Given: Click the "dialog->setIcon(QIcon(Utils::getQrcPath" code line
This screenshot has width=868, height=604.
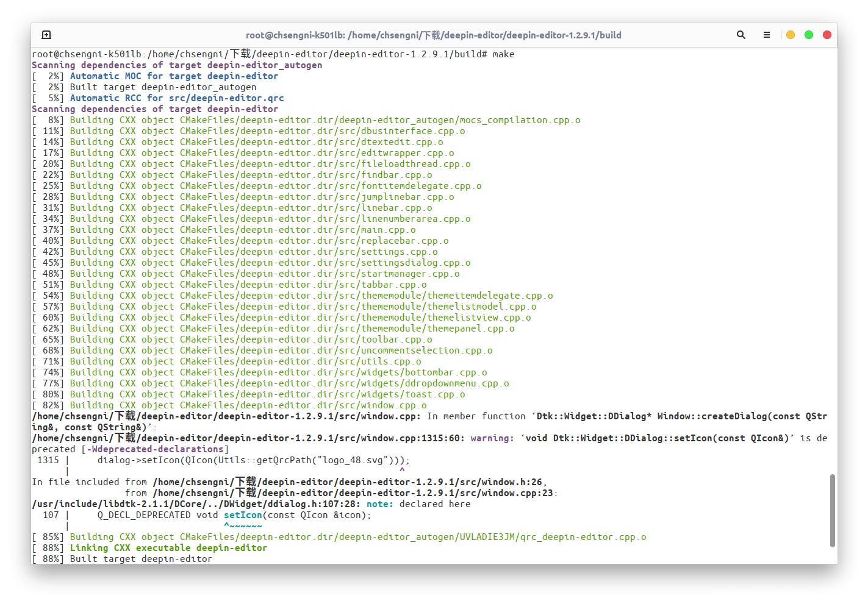Looking at the screenshot, I should click(x=254, y=460).
